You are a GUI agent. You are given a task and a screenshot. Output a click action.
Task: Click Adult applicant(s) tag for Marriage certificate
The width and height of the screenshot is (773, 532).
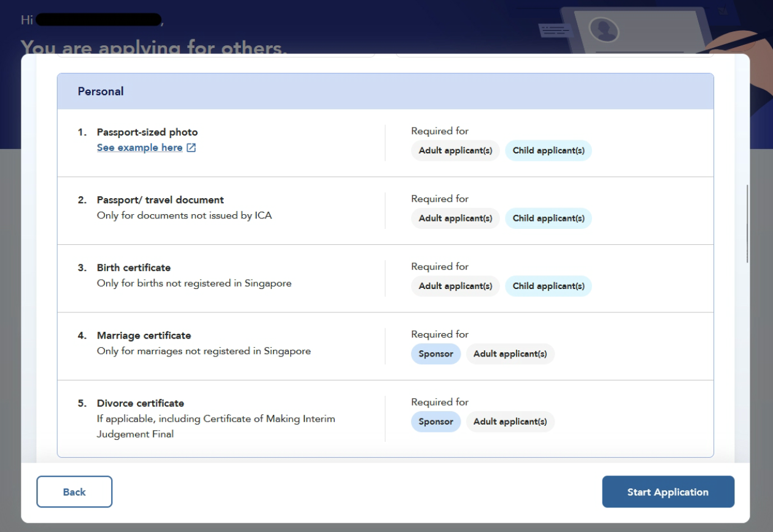pyautogui.click(x=510, y=354)
